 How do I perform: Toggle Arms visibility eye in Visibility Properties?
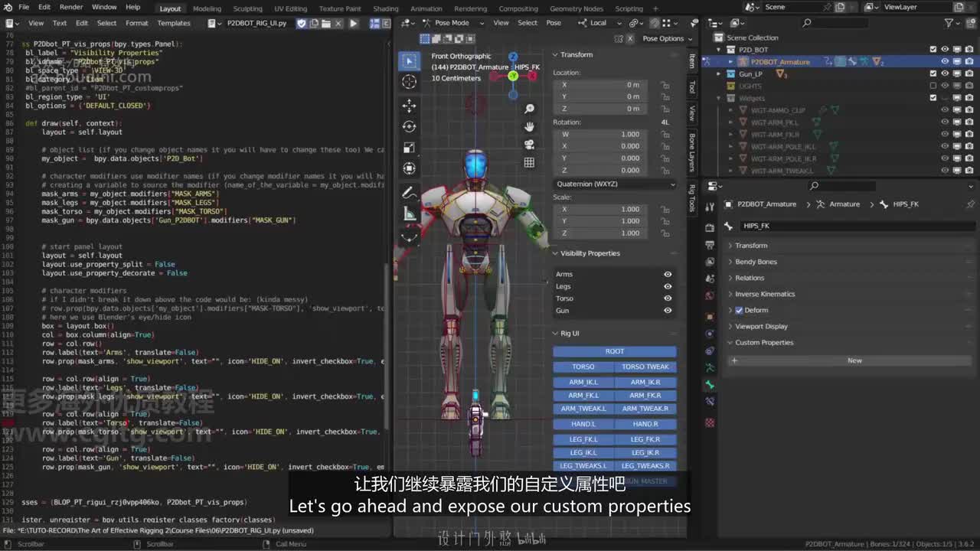(x=668, y=274)
